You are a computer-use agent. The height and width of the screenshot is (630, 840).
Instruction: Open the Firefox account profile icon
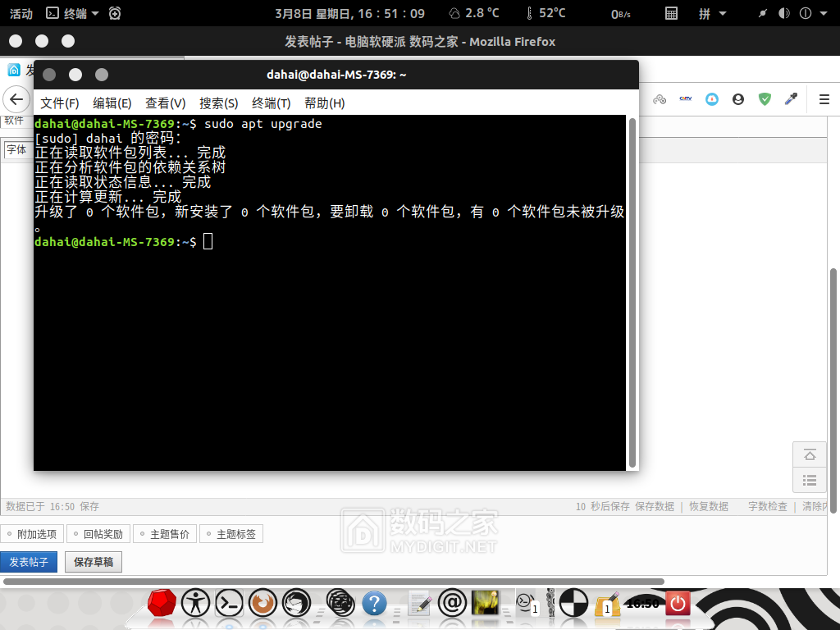click(x=738, y=99)
